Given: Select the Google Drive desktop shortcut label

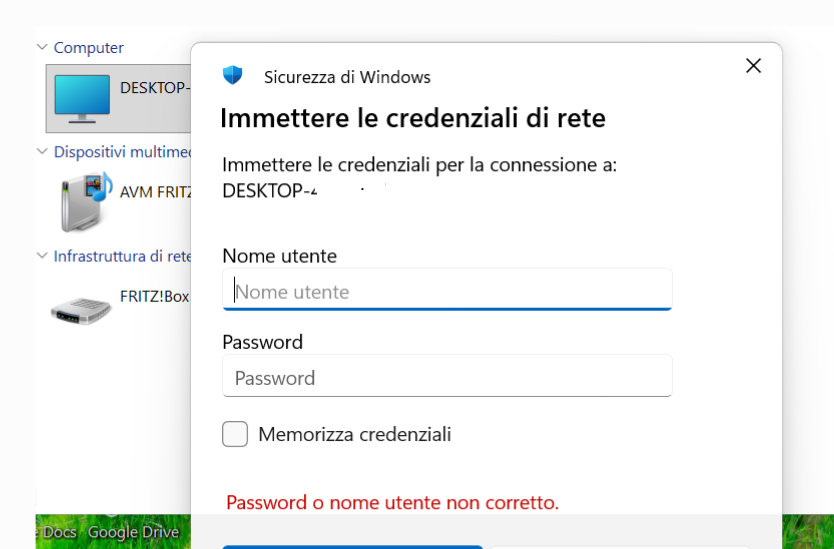Looking at the screenshot, I should click(134, 532).
